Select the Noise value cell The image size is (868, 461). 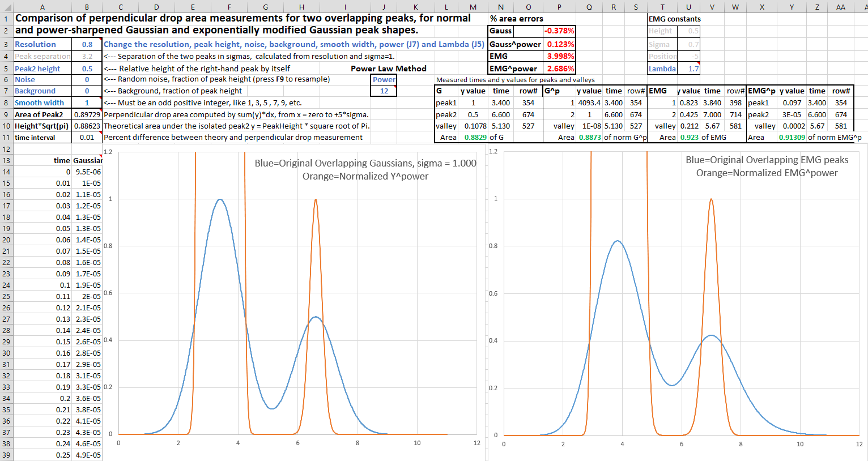[x=87, y=80]
